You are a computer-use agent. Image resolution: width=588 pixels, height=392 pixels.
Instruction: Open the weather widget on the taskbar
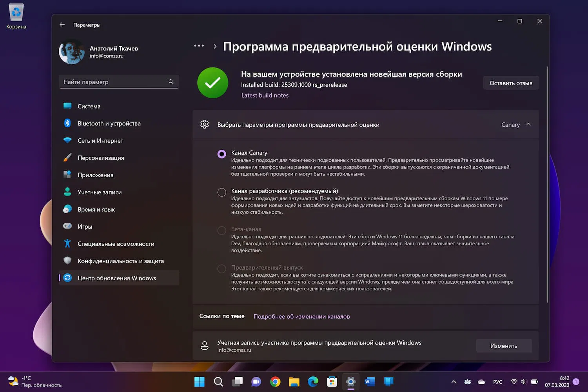(34, 382)
